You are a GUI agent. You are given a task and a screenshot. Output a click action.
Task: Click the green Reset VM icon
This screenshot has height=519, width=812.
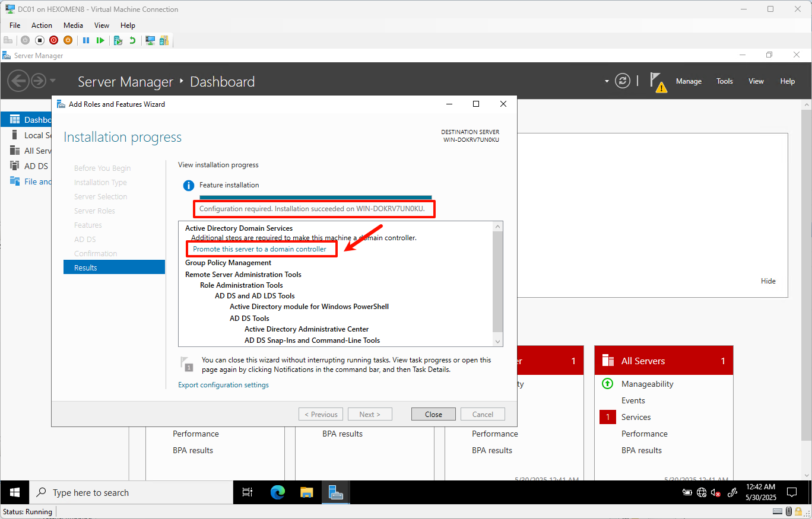point(100,40)
